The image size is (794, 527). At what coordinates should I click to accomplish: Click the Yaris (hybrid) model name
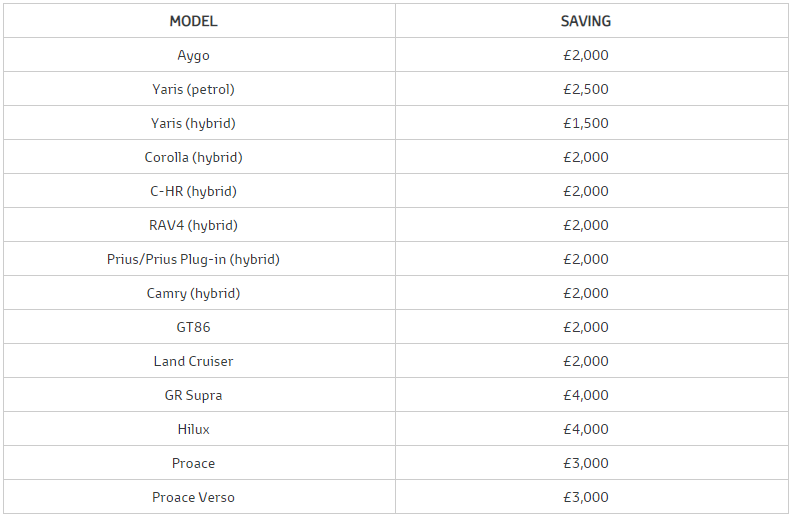[x=193, y=123]
